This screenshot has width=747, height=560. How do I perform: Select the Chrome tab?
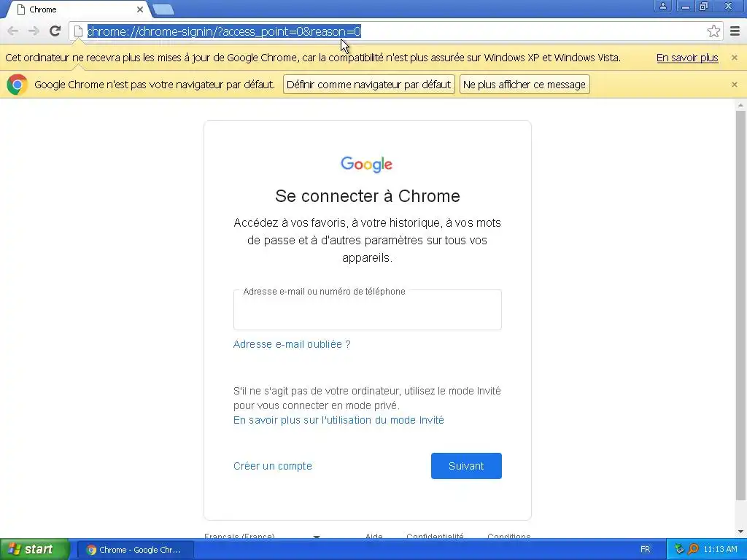coord(79,9)
